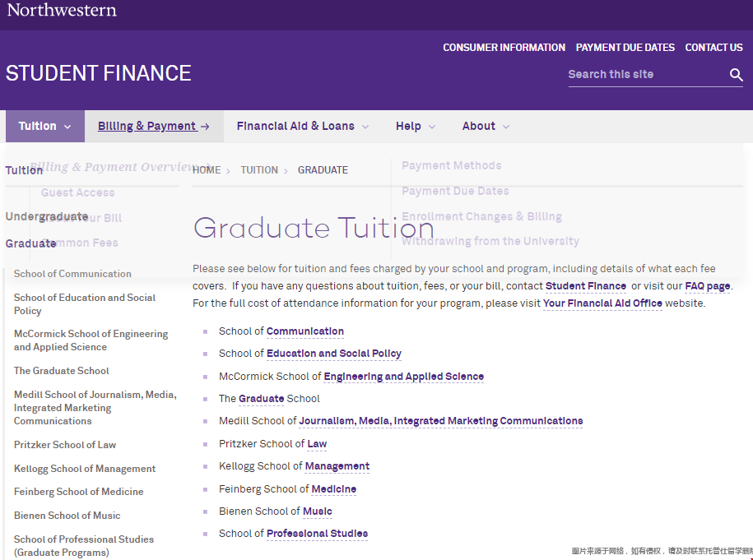Open Guest Access menu entry
This screenshot has height=560, width=753.
coord(78,192)
